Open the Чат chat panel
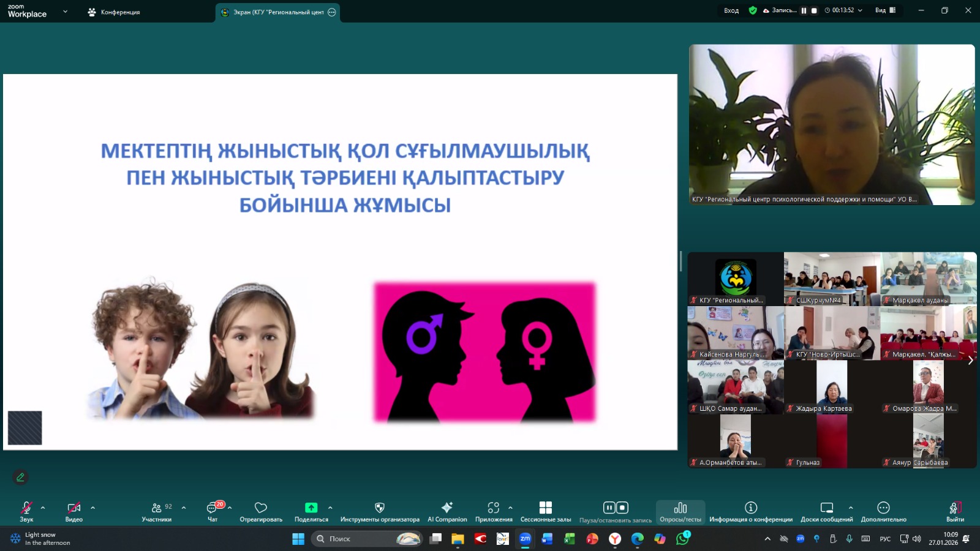The height and width of the screenshot is (551, 980). click(x=213, y=511)
